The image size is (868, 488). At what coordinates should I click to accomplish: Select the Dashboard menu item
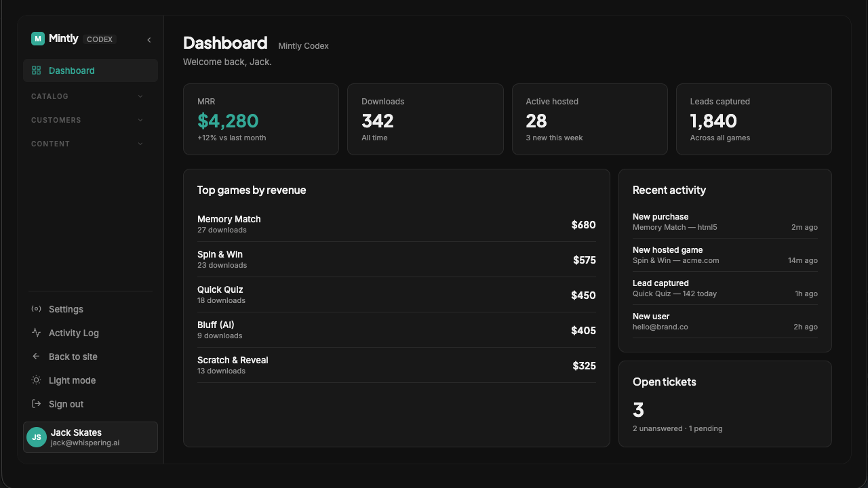pyautogui.click(x=91, y=70)
